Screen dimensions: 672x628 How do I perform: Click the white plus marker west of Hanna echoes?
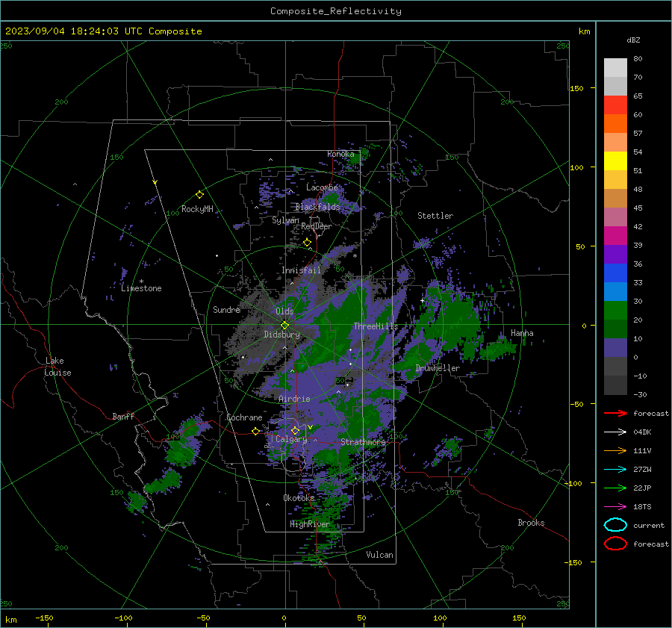coord(422,300)
